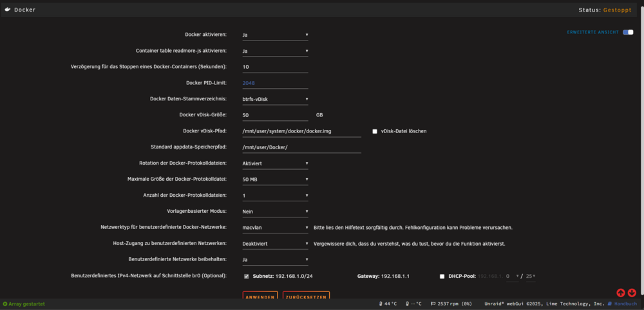Enable the DHCP-Pool checkbox
Viewport: 644px width, 310px height.
[442, 277]
